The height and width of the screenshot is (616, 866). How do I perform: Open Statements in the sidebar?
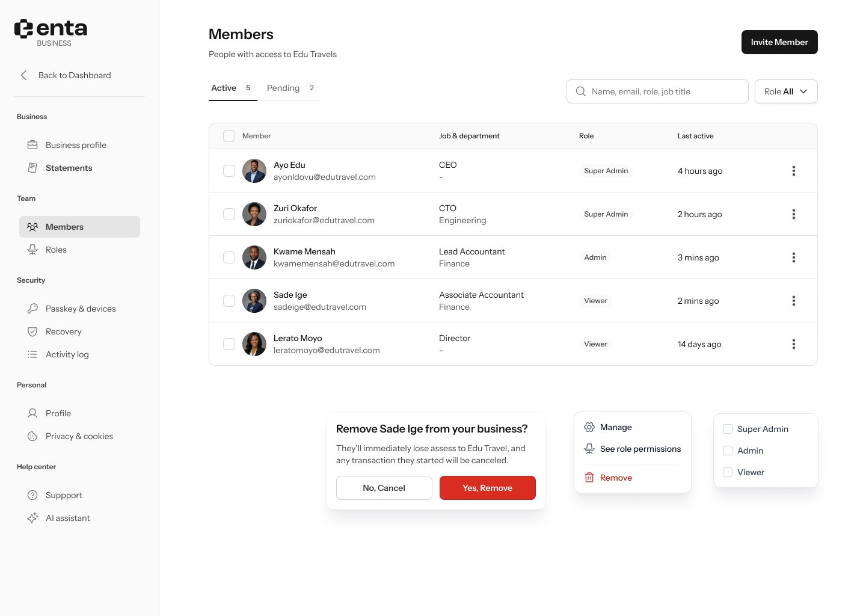79,168
